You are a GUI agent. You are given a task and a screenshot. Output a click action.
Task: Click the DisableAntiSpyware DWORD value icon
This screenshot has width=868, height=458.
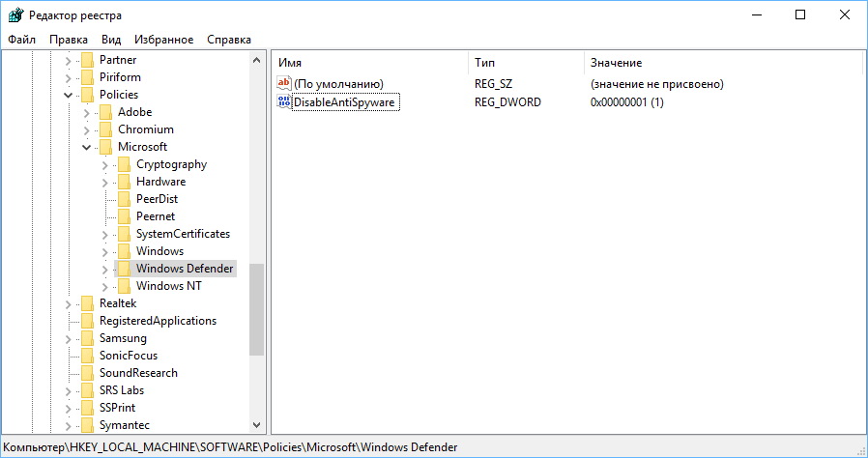[x=284, y=101]
